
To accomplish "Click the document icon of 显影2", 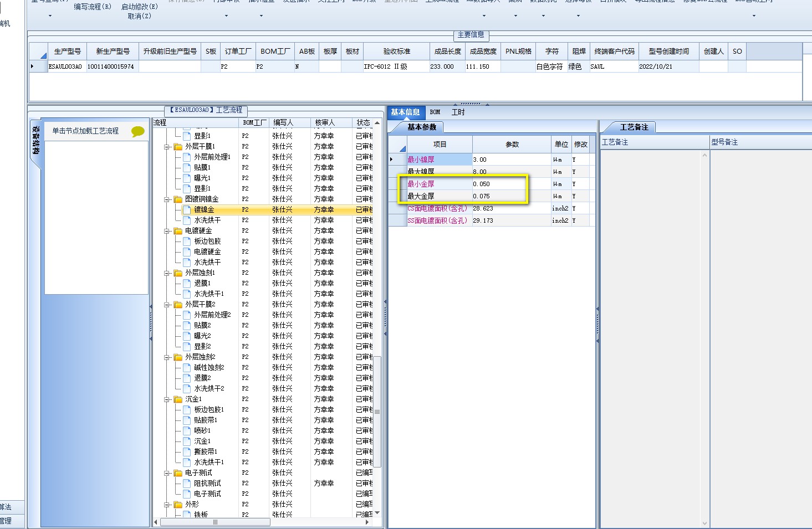I will [187, 347].
